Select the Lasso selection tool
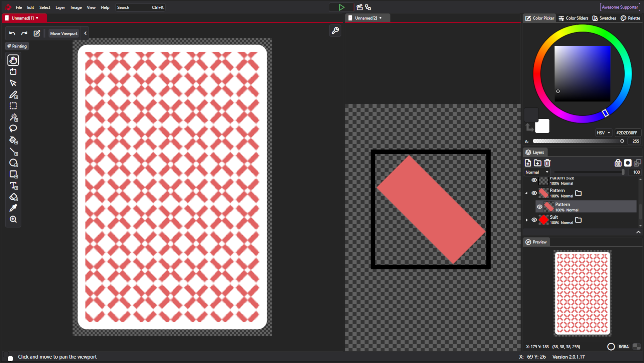 pos(13,129)
